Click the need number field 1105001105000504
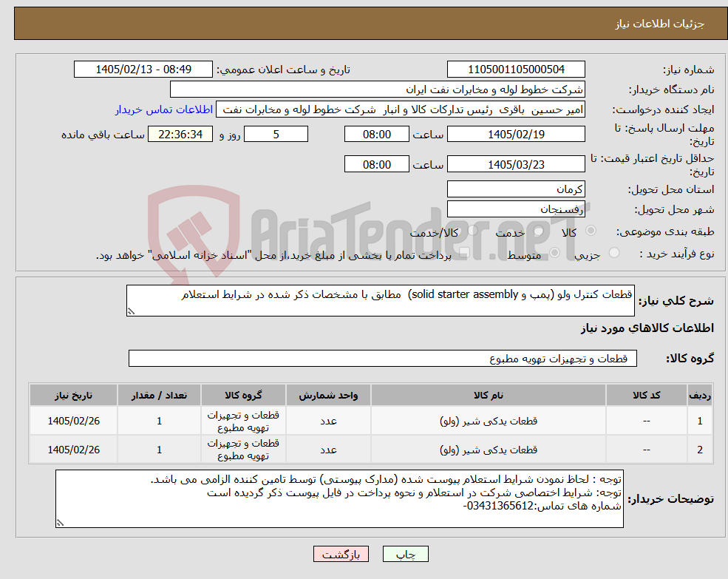 516,70
